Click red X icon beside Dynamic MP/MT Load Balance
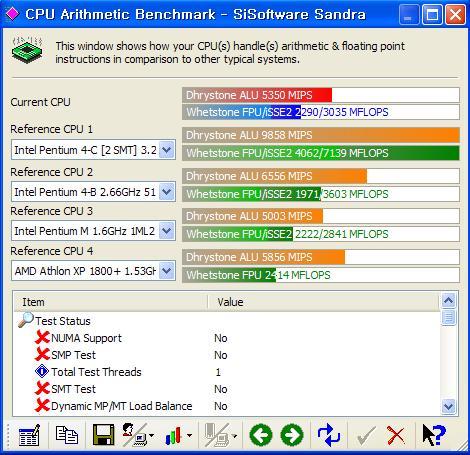Viewport: 470px width, 455px height. click(x=42, y=405)
